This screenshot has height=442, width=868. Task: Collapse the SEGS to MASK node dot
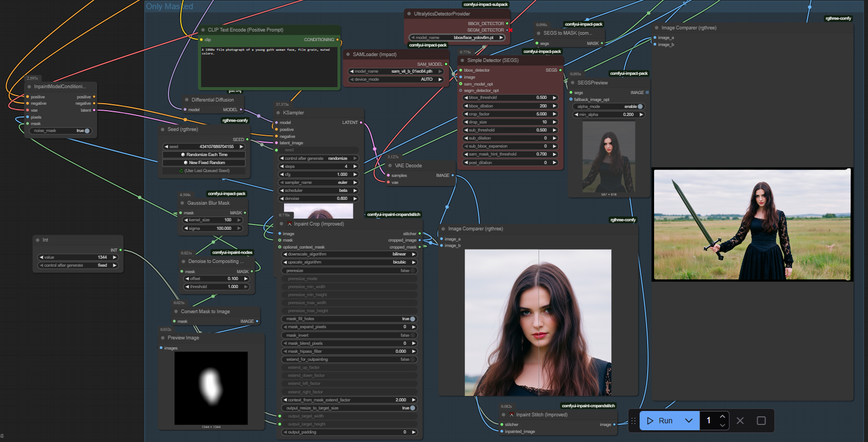pos(539,33)
